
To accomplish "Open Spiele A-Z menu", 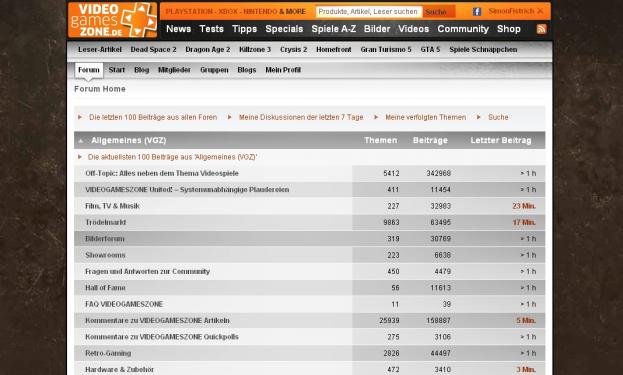I will [334, 29].
